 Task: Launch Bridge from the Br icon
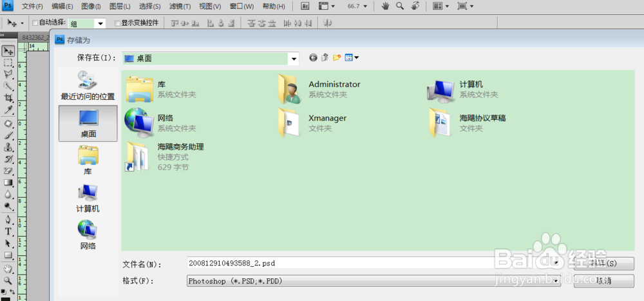coord(305,6)
